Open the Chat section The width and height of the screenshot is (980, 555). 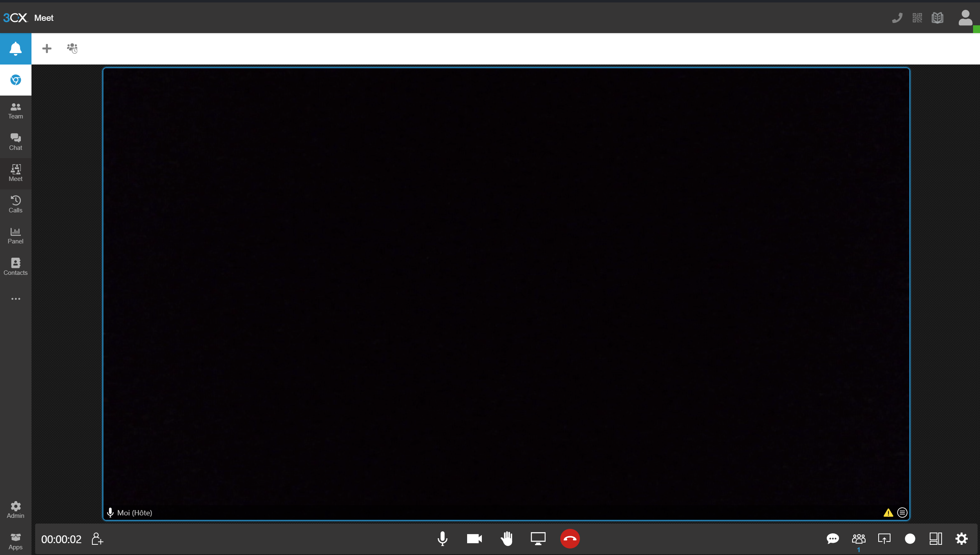point(16,142)
